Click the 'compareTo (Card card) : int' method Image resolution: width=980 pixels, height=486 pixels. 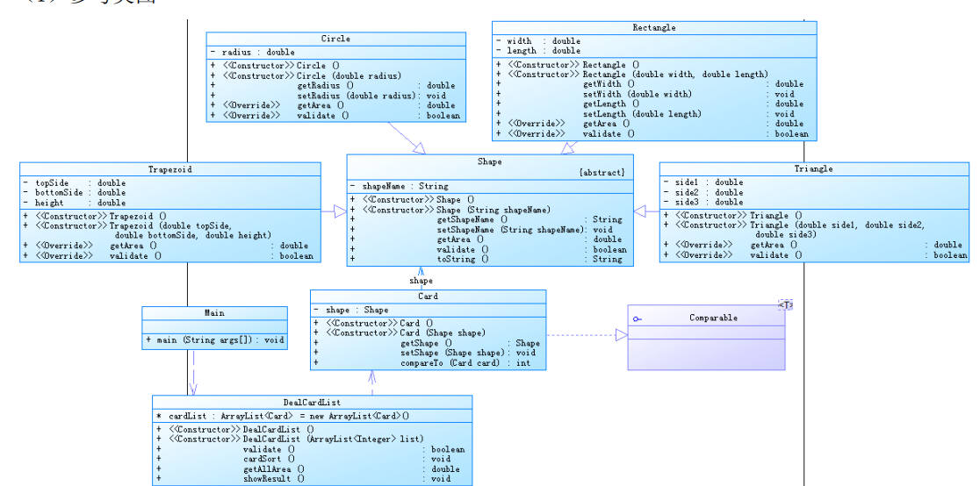[465, 363]
